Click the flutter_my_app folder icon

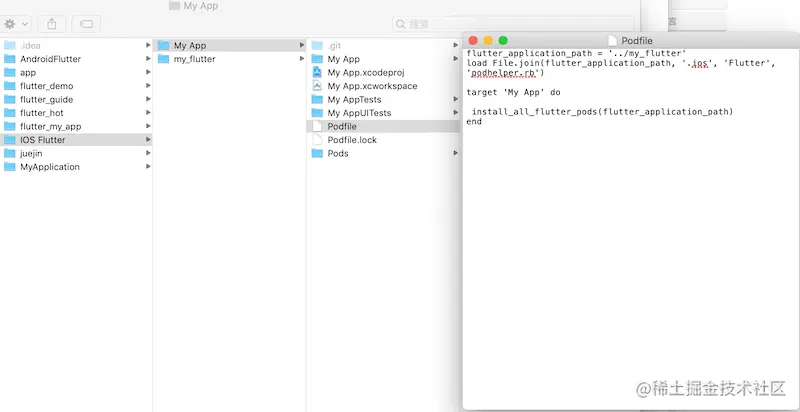click(x=10, y=126)
